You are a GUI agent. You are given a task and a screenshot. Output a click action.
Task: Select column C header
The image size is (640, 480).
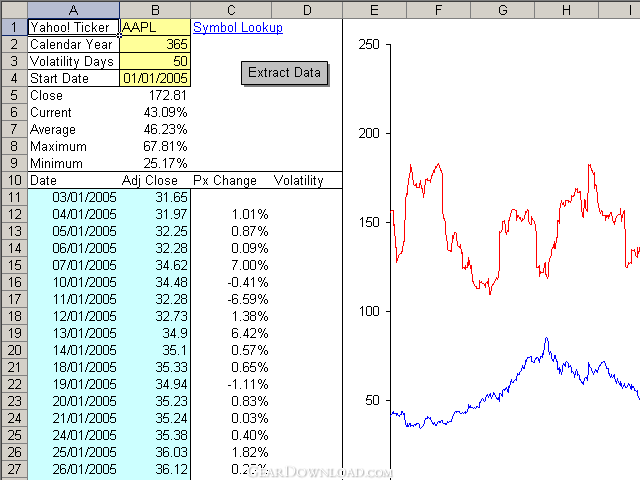tap(230, 10)
